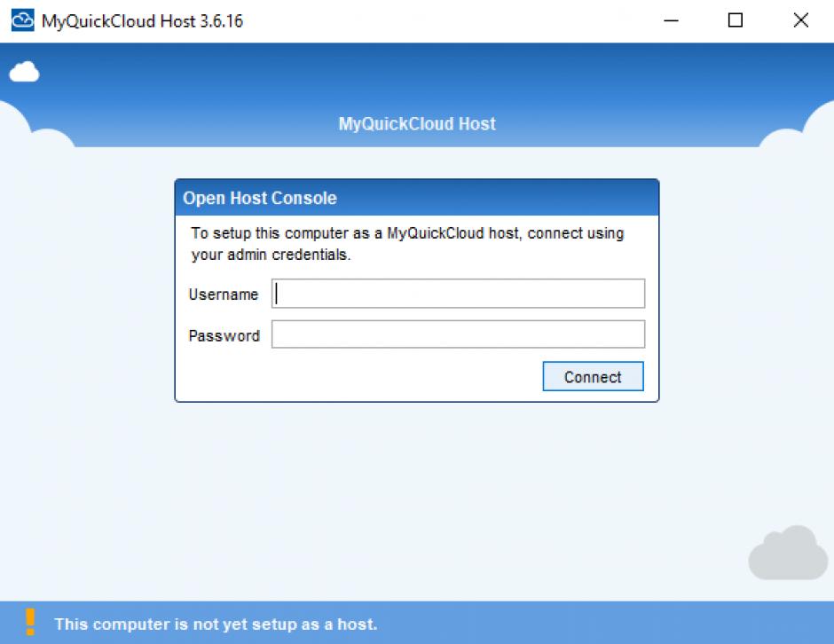Click the admin credentials instruction text
This screenshot has height=644, width=834.
pyautogui.click(x=407, y=244)
